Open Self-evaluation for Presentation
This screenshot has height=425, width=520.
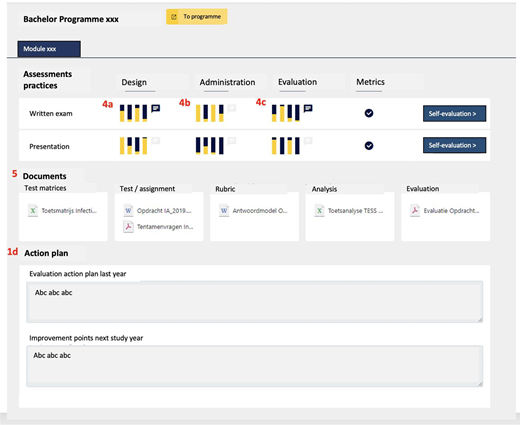coord(454,145)
